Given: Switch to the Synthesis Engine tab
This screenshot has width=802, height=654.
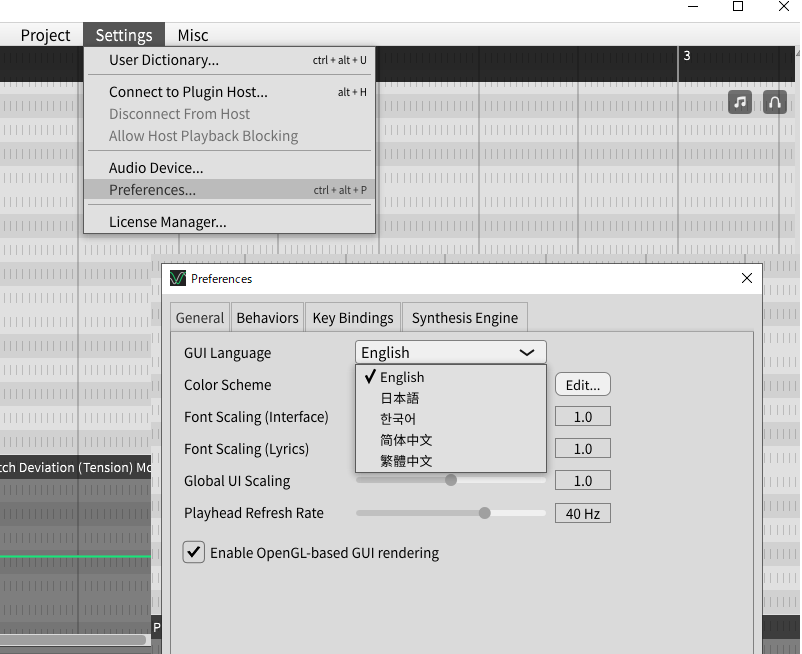Looking at the screenshot, I should (x=464, y=318).
